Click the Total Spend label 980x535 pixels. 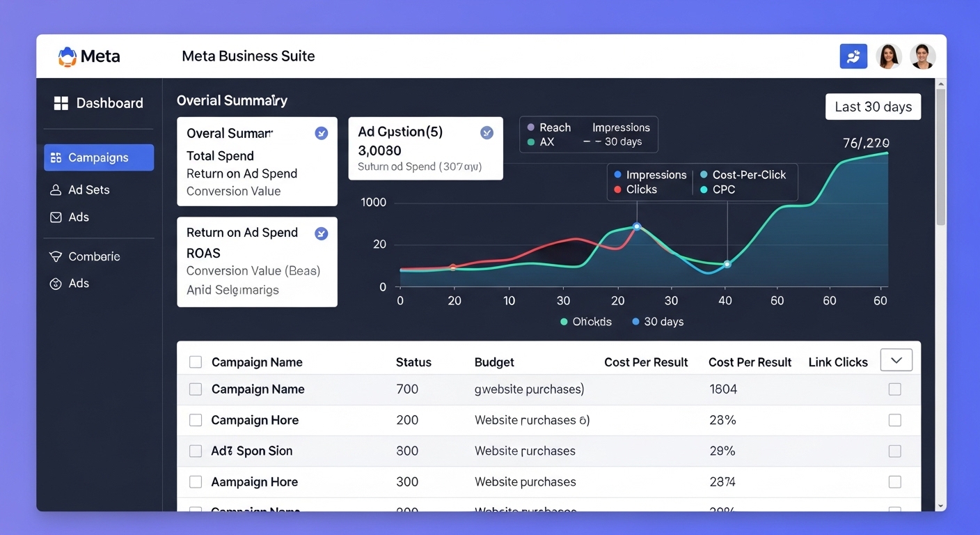click(220, 156)
